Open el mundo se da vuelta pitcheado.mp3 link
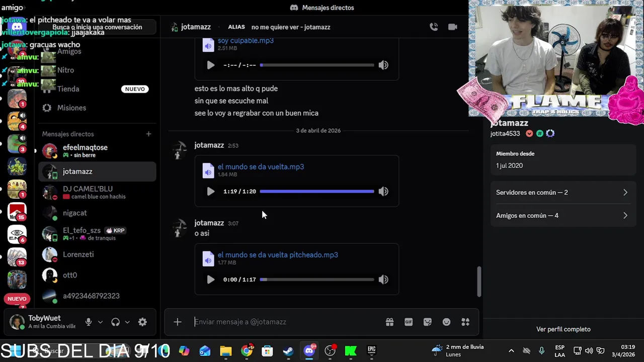Screen dimensions: 644x362 (x=278, y=255)
